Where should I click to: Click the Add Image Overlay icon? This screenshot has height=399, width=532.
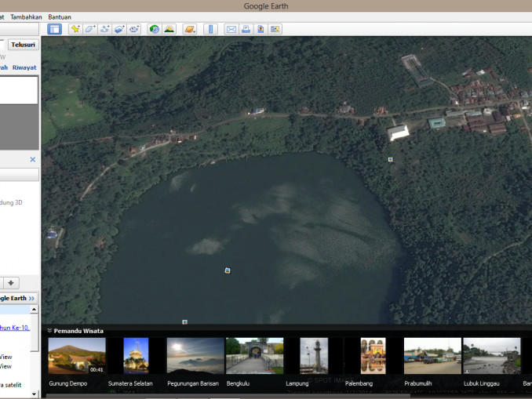119,29
